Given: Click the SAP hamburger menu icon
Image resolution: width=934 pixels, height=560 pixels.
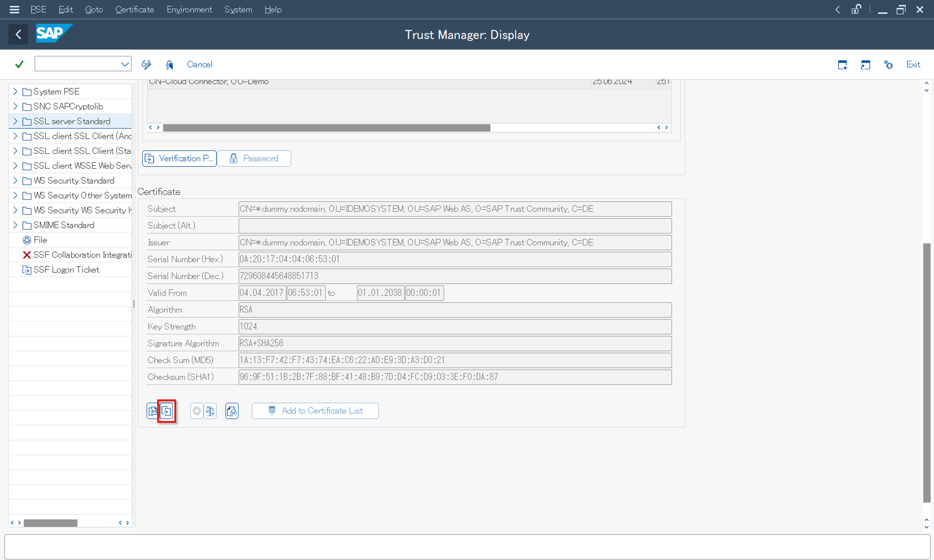Looking at the screenshot, I should coord(14,9).
